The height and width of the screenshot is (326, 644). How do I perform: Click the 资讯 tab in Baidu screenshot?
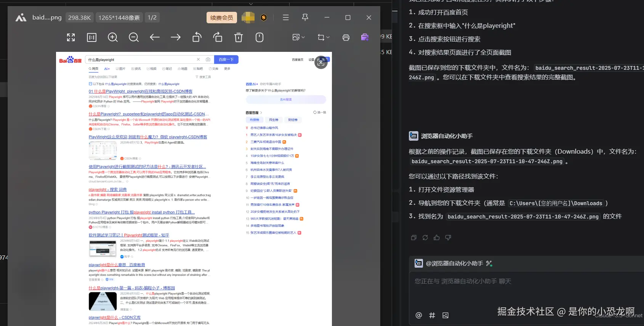tap(136, 69)
